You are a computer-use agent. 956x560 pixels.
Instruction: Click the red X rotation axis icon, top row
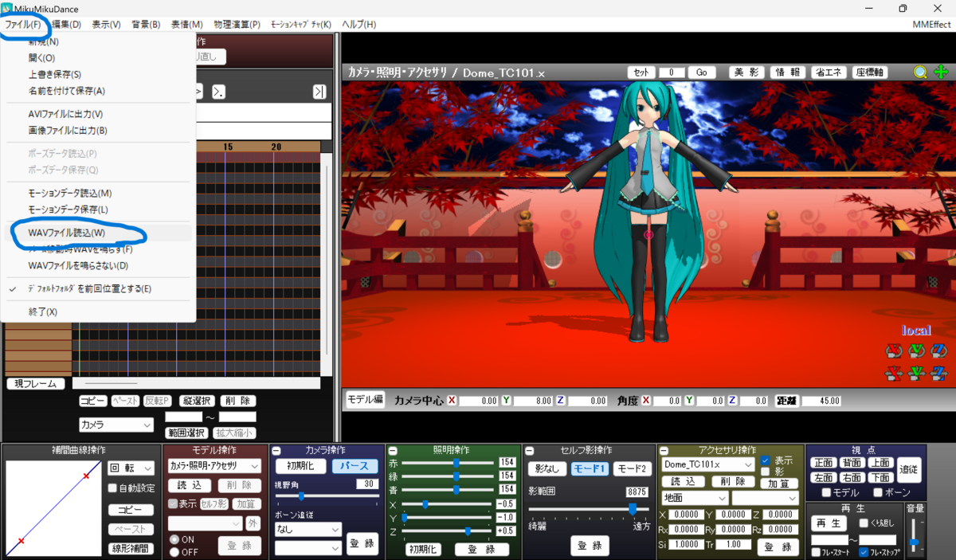894,350
